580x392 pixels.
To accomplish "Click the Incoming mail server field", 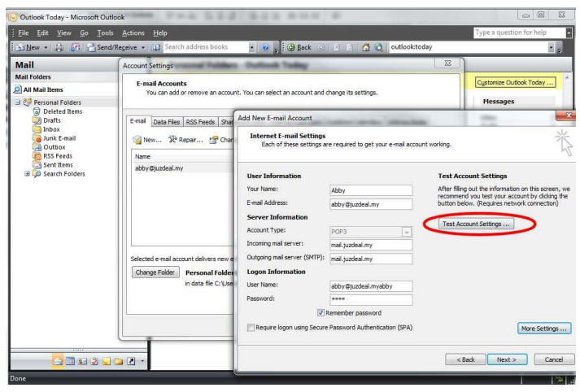I will [371, 245].
